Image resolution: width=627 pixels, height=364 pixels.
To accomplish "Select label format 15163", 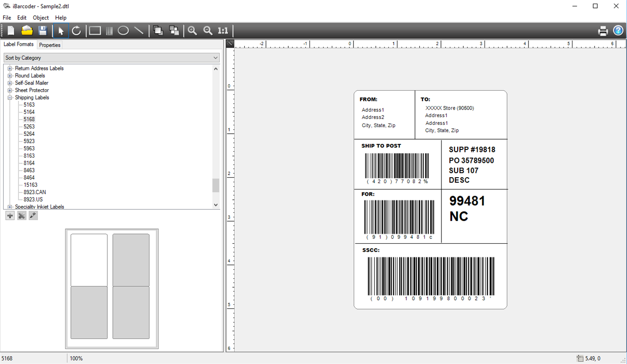I will [x=31, y=185].
